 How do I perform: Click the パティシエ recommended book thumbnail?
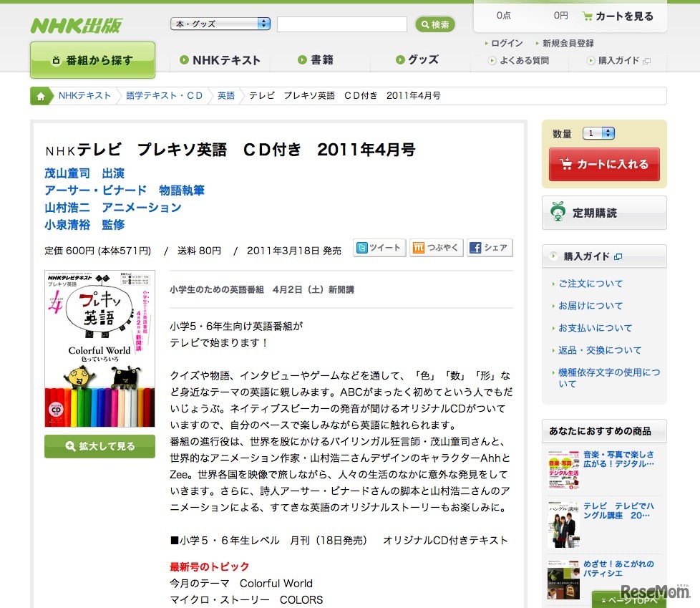563,579
